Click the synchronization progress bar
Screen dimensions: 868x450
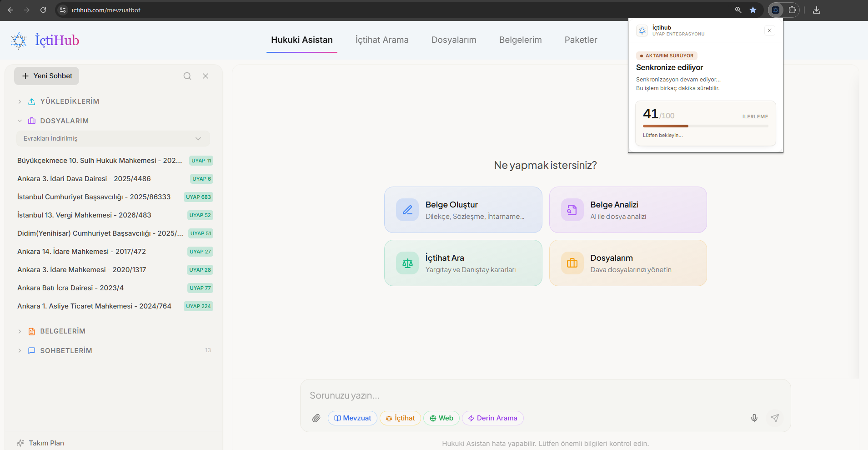706,126
